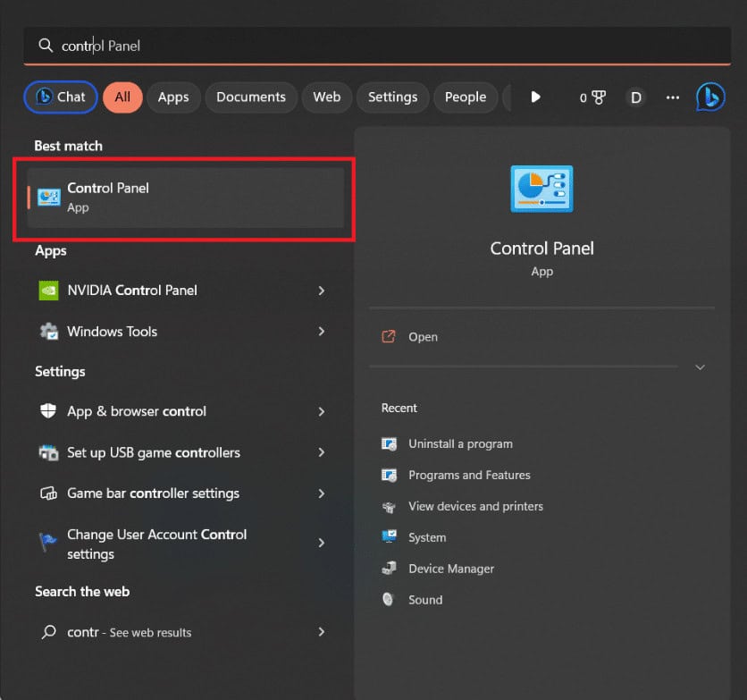Click the Sound recent item icon
Viewport: 747px width, 700px height.
(389, 600)
